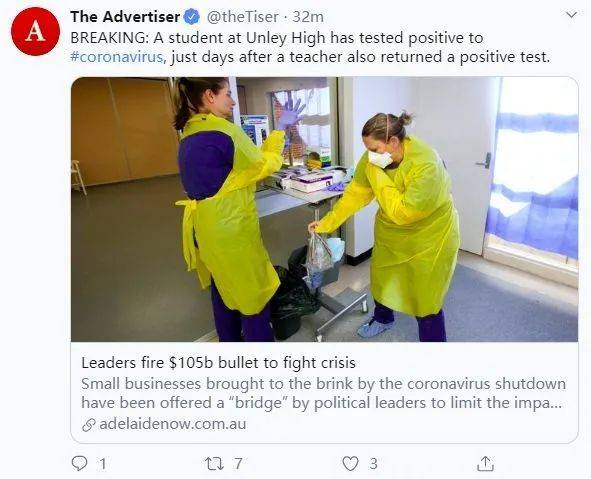Open the 32m timestamp link
Image resolution: width=591 pixels, height=479 pixels.
pos(308,17)
